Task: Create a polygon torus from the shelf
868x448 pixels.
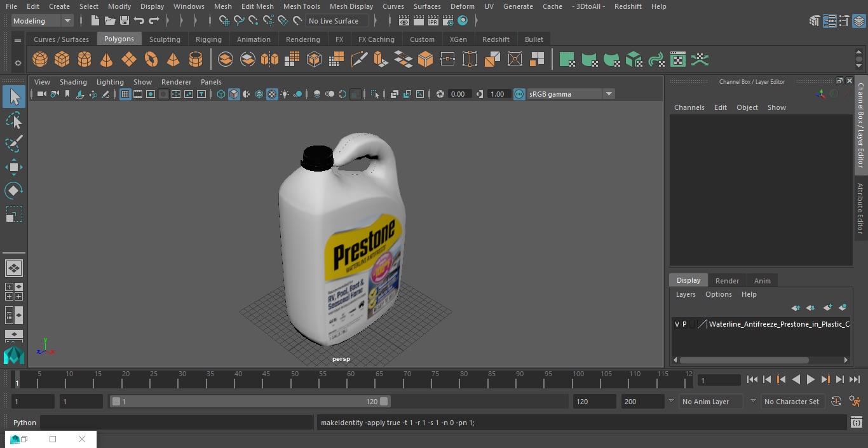Action: (x=151, y=60)
